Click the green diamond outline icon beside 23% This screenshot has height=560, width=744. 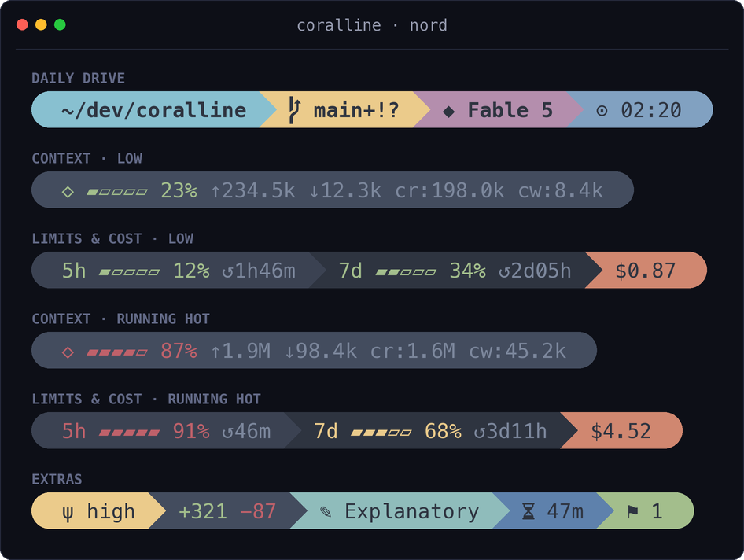tap(68, 192)
